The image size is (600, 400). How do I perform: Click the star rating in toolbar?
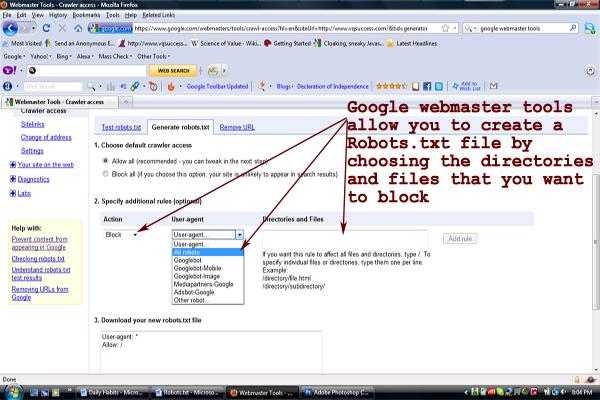(391, 86)
